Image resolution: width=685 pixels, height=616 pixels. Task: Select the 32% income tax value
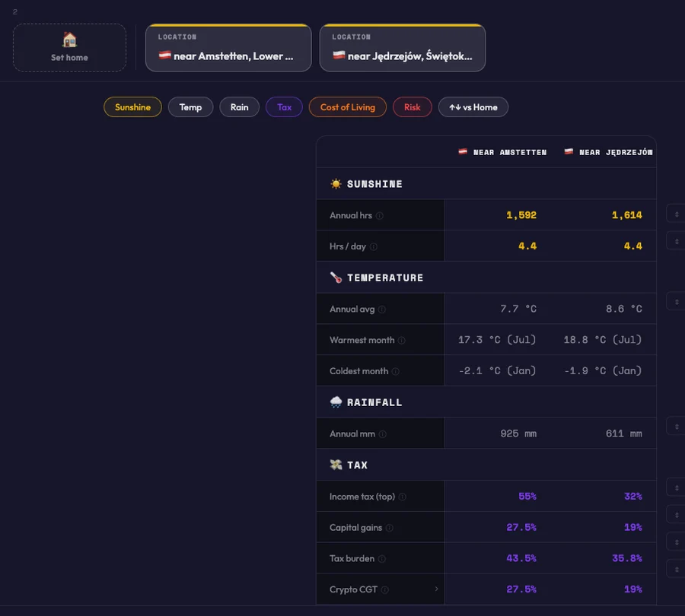(633, 496)
